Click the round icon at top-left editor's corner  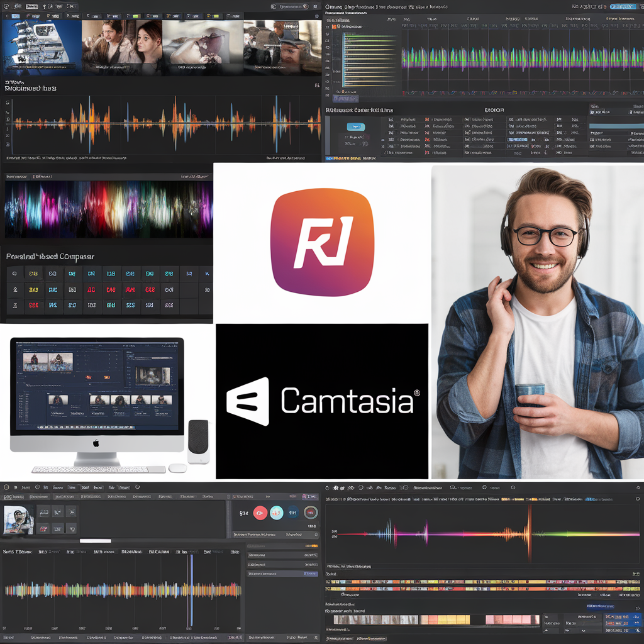coord(6,6)
